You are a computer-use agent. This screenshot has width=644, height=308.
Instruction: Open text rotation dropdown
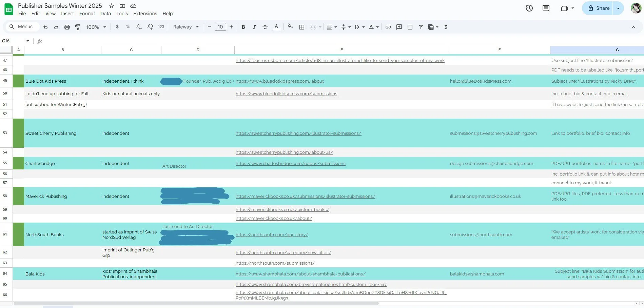(x=374, y=27)
